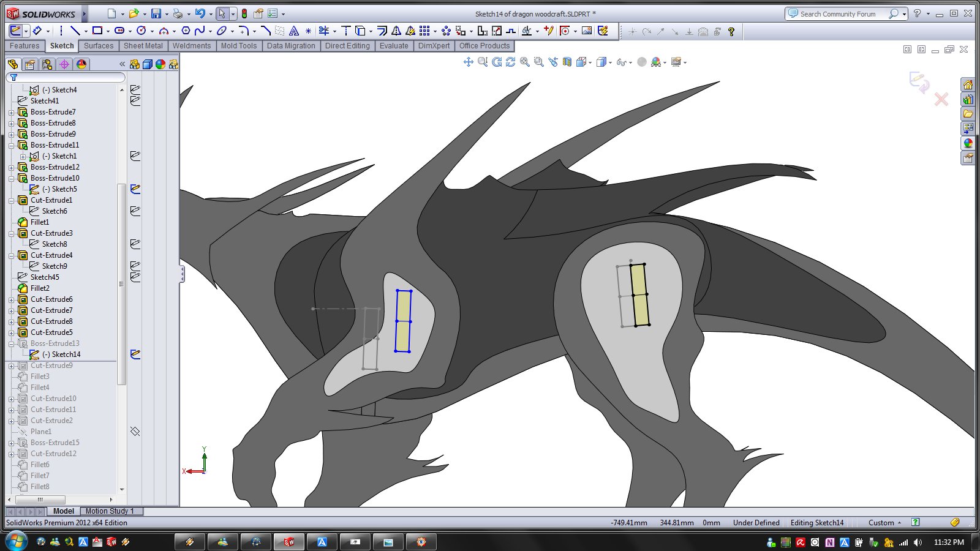Toggle Sketch14 display pane visibility icon
980x551 pixels.
(x=135, y=354)
